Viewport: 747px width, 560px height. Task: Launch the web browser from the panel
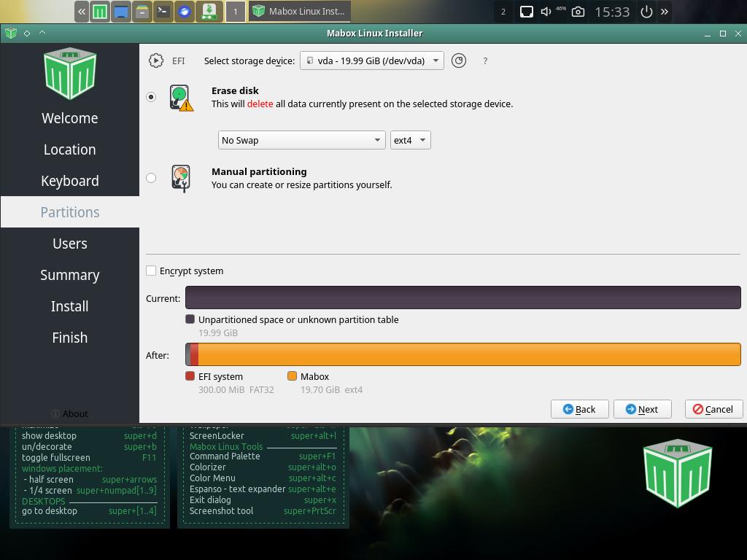185,12
